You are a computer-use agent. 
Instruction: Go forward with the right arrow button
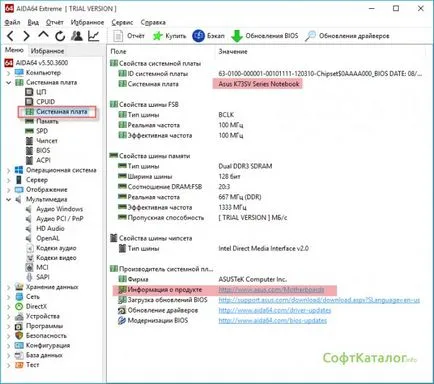(26, 36)
